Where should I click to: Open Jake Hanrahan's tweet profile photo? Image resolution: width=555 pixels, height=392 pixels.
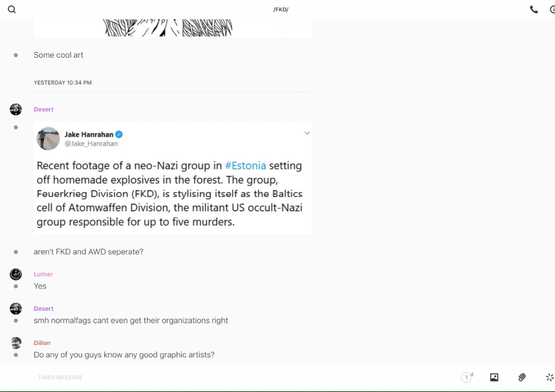tap(48, 138)
